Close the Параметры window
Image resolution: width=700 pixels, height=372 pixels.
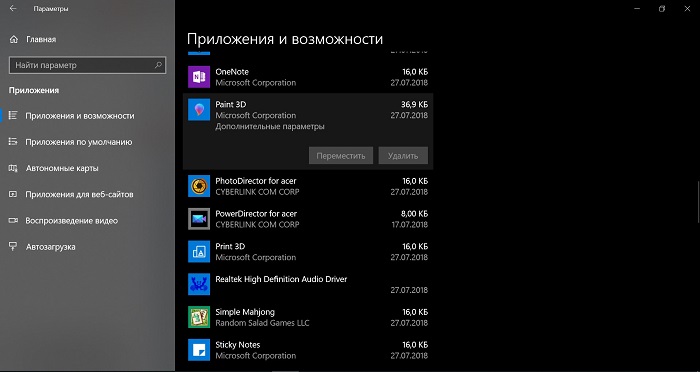[x=687, y=8]
